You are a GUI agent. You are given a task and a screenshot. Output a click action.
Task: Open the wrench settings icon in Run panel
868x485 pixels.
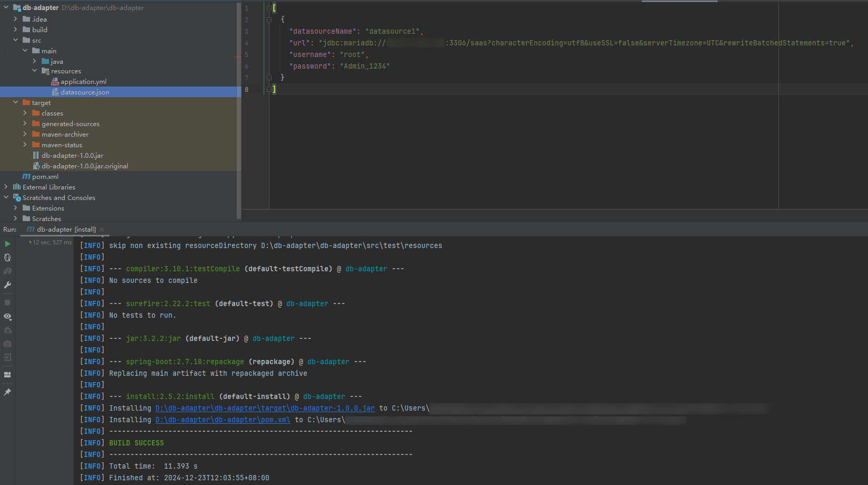pyautogui.click(x=7, y=285)
